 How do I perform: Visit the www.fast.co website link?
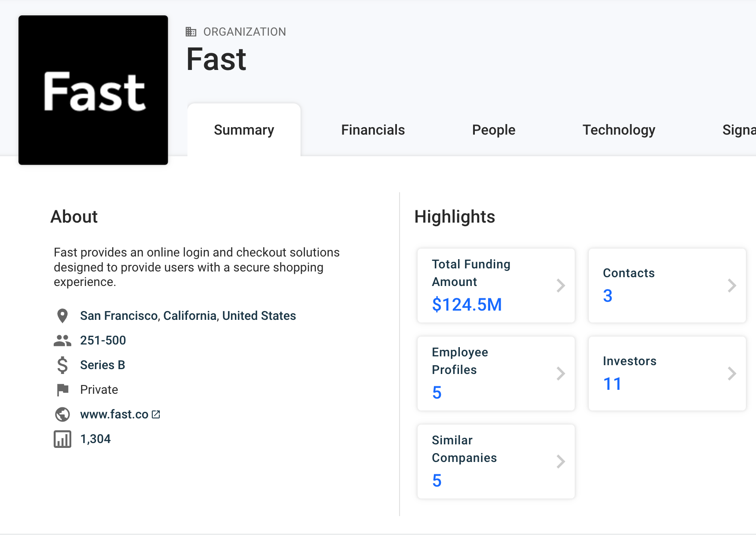pos(114,414)
